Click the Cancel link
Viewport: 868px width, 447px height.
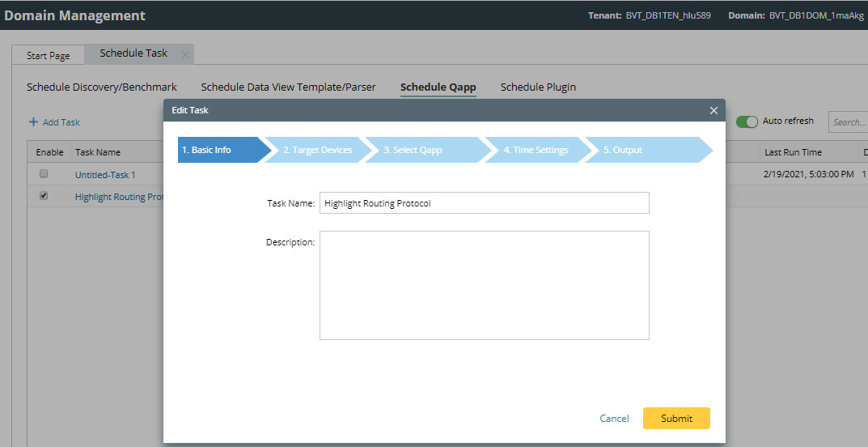614,419
